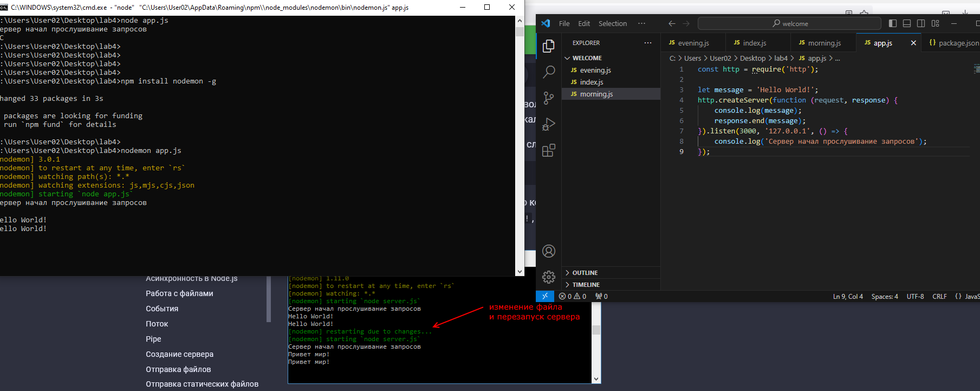Click the remote window status icon
Screen dimensions: 980x391
(545, 296)
